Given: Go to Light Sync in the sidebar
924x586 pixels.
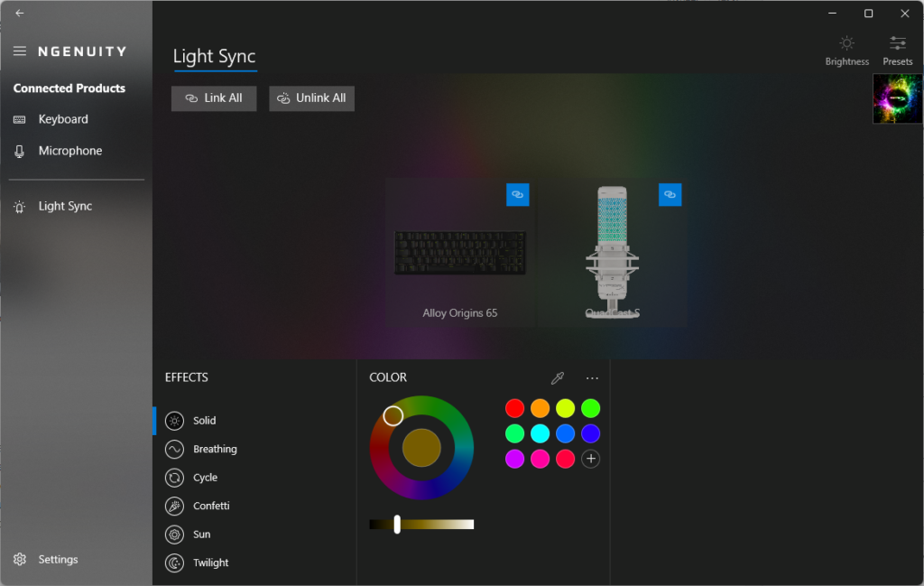Looking at the screenshot, I should pyautogui.click(x=65, y=207).
